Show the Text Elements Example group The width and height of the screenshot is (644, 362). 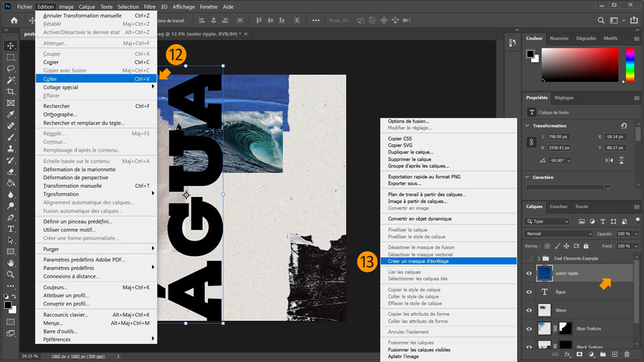[x=529, y=258]
